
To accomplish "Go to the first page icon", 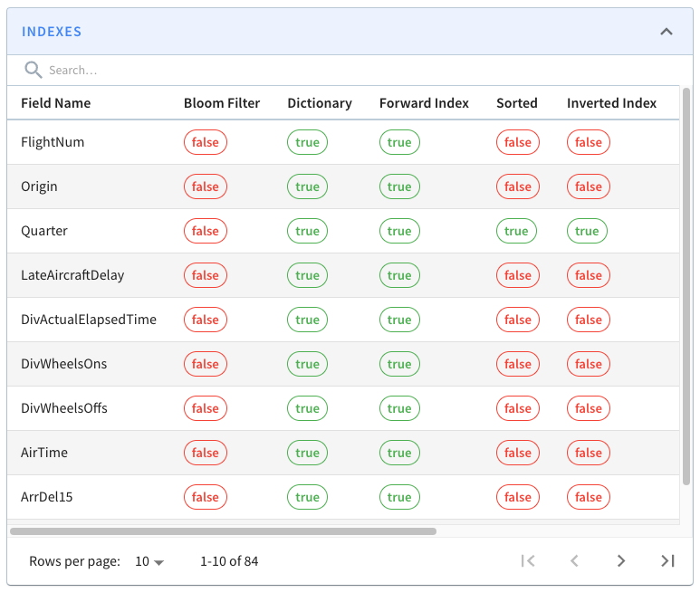I will 528,561.
